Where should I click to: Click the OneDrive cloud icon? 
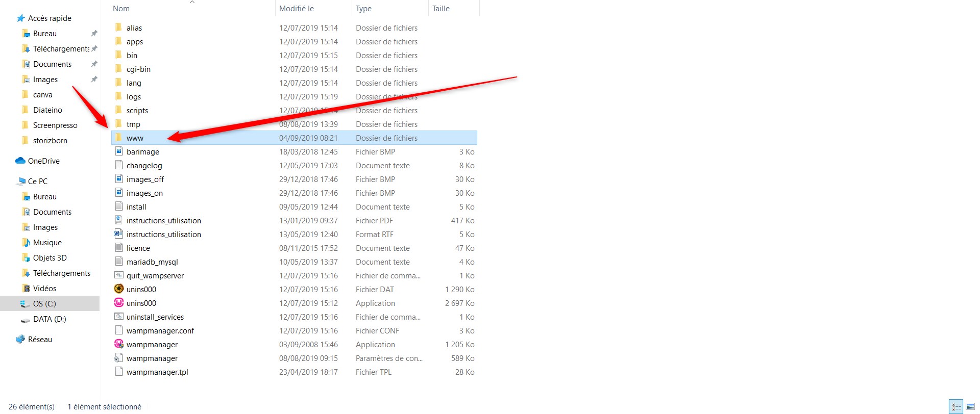[x=20, y=161]
